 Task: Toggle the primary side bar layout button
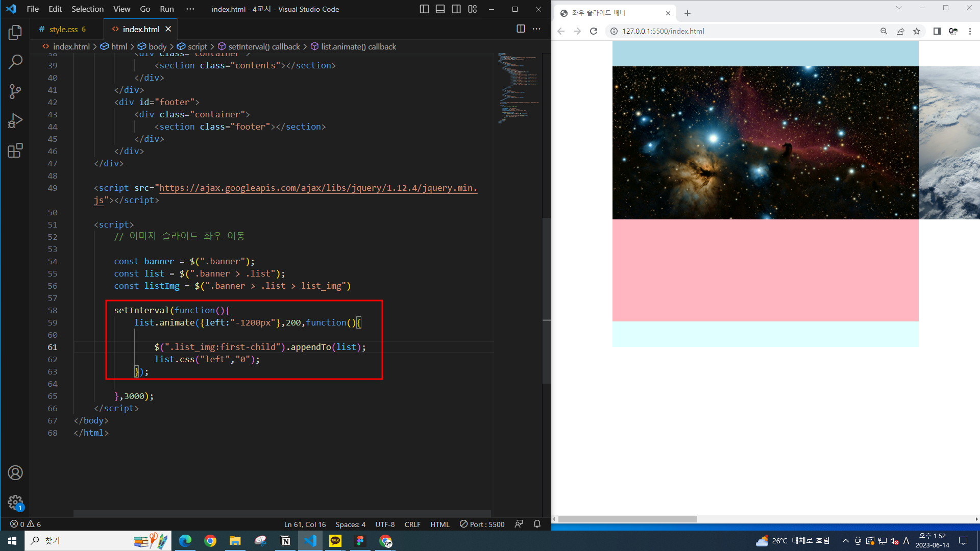click(424, 9)
